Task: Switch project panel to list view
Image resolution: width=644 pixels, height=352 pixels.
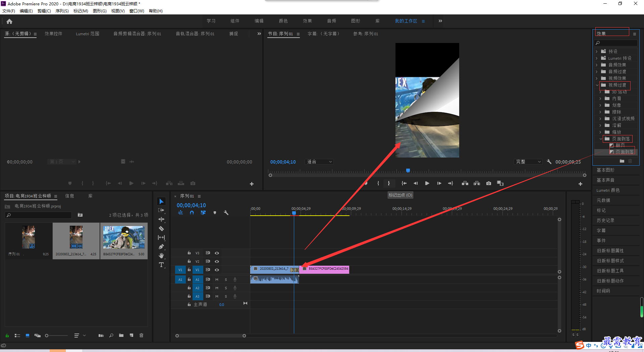Action: [x=17, y=336]
